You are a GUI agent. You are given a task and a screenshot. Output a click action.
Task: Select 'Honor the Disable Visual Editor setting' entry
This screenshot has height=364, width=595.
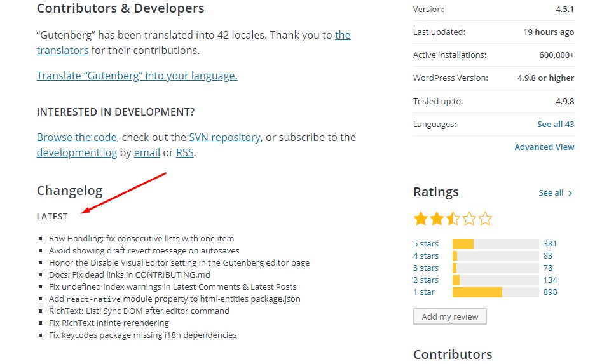(179, 263)
